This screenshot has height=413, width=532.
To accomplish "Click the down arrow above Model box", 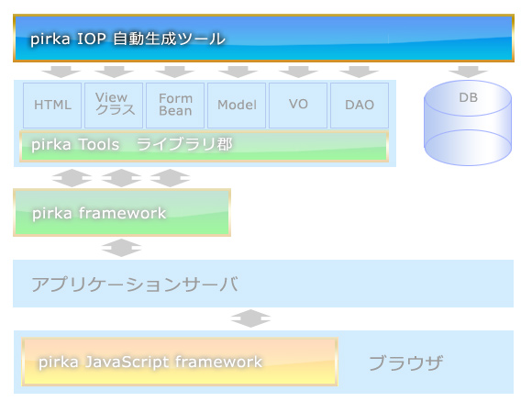I will point(238,72).
